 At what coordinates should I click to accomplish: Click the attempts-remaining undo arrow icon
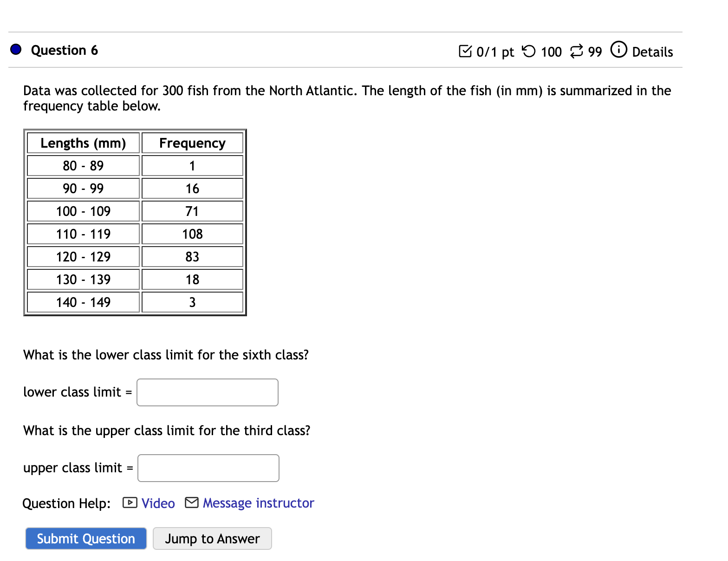click(x=529, y=51)
